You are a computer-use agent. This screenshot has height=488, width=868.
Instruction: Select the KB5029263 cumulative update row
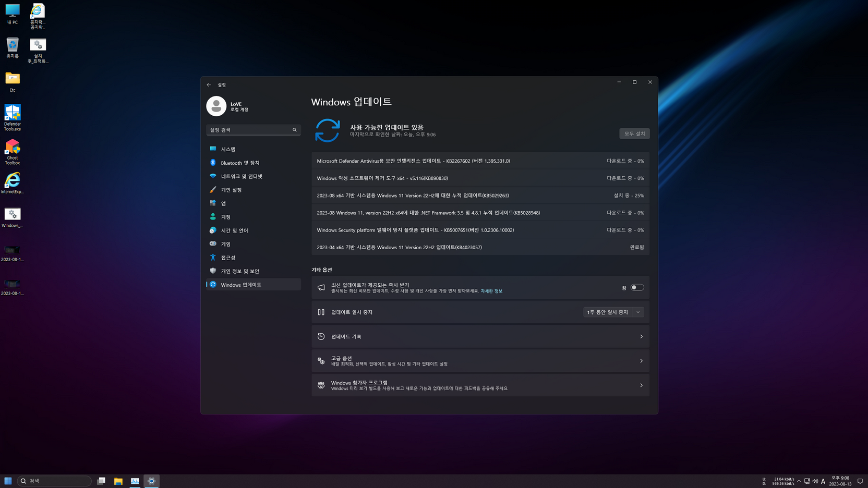click(480, 195)
